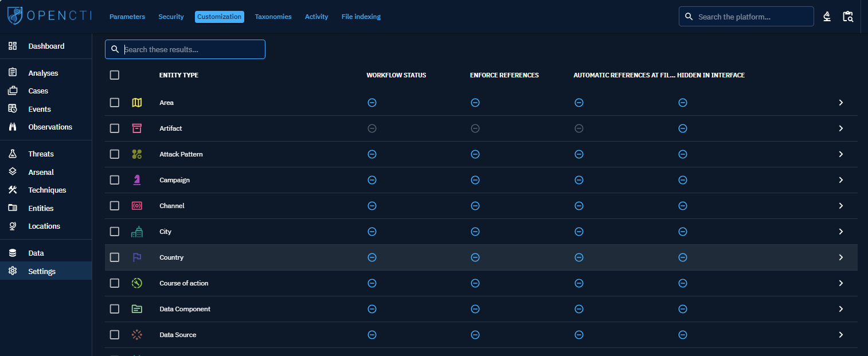Open the microscope investigation icon in the top bar
The width and height of the screenshot is (868, 356).
(x=827, y=17)
